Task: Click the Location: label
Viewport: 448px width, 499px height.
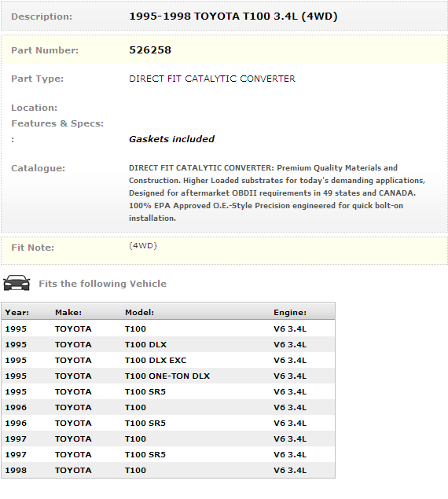Action: [34, 108]
